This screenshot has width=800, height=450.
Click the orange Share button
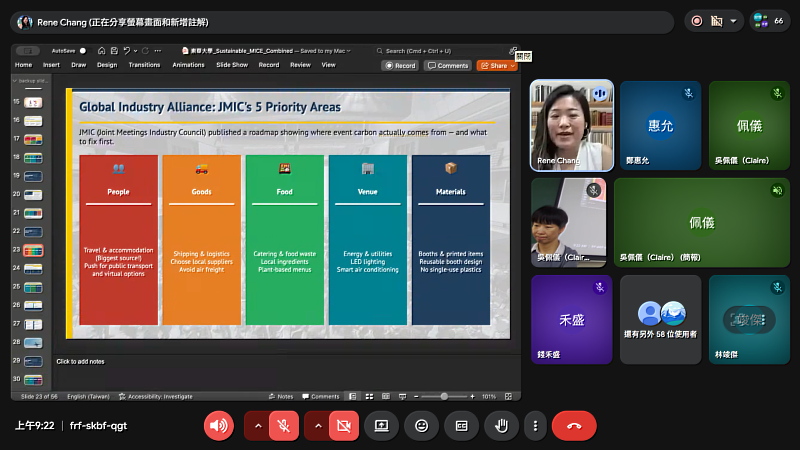pos(497,65)
